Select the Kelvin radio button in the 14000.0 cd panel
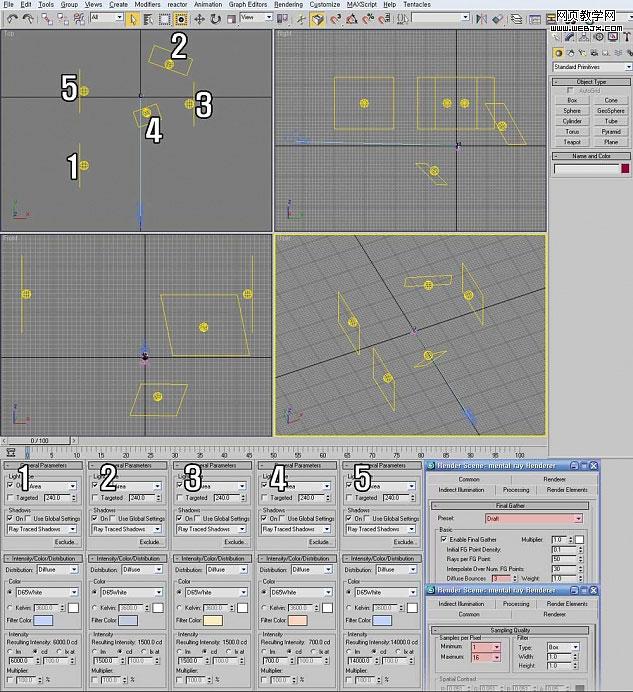The image size is (633, 692). pos(349,608)
